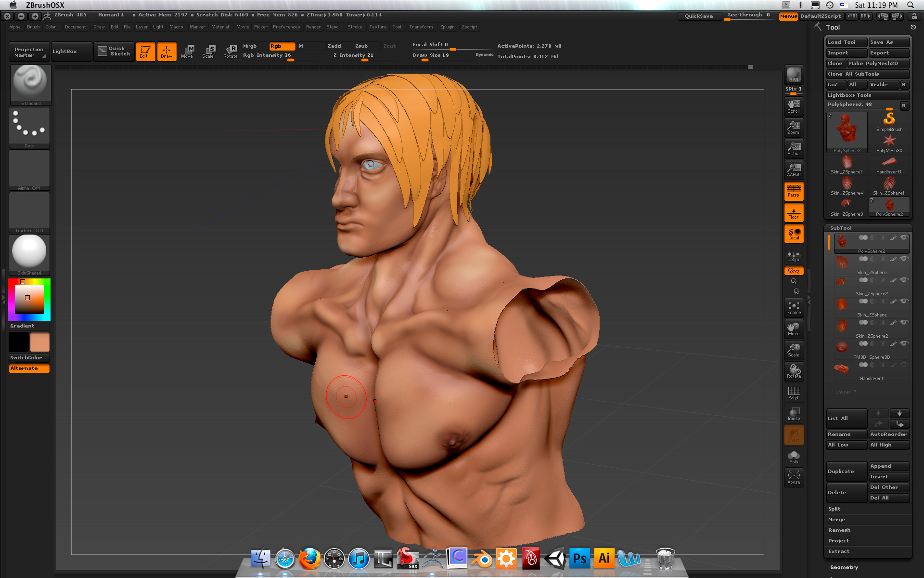
Task: Collapse the SubTool section header
Action: pos(841,228)
